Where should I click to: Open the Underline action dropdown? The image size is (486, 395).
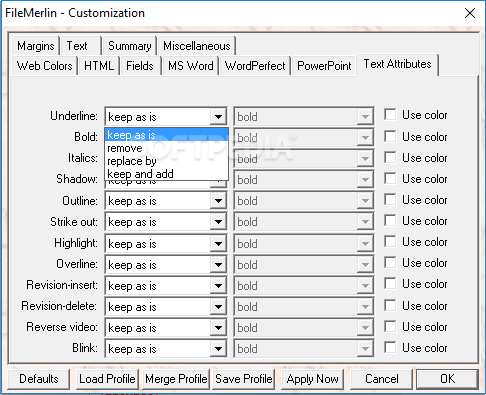point(218,117)
